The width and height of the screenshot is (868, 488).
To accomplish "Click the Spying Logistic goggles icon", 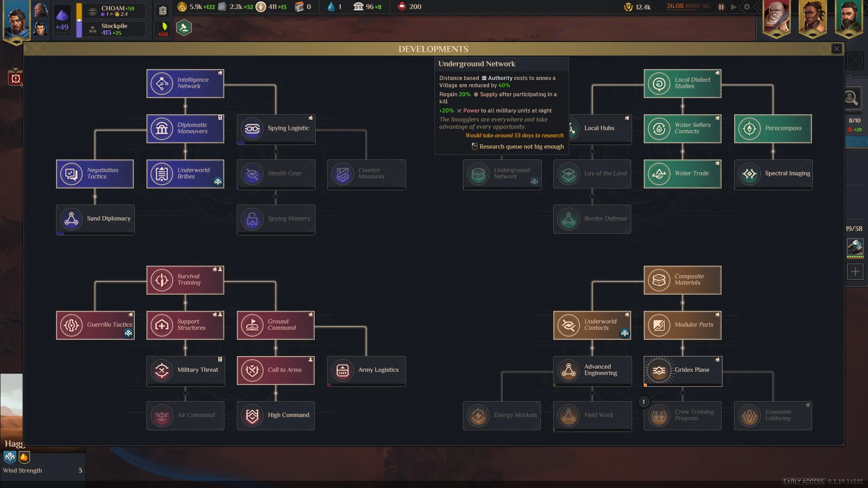I will click(x=252, y=129).
